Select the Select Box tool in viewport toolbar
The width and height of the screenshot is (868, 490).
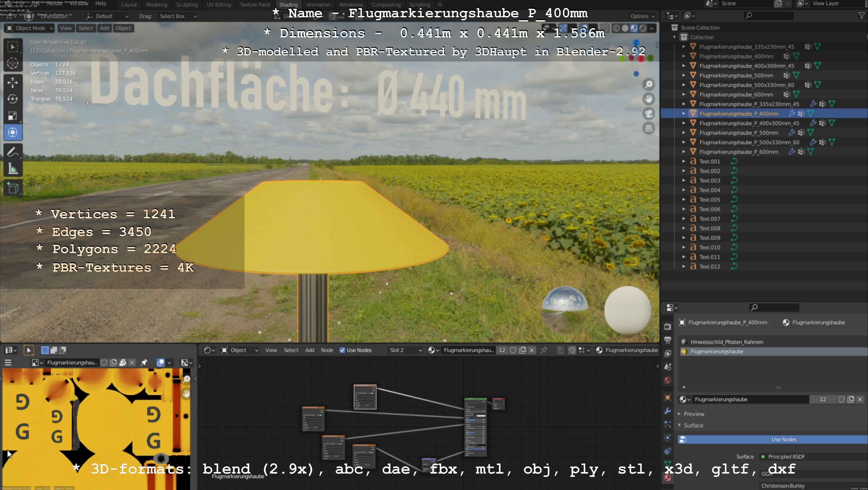click(x=13, y=47)
